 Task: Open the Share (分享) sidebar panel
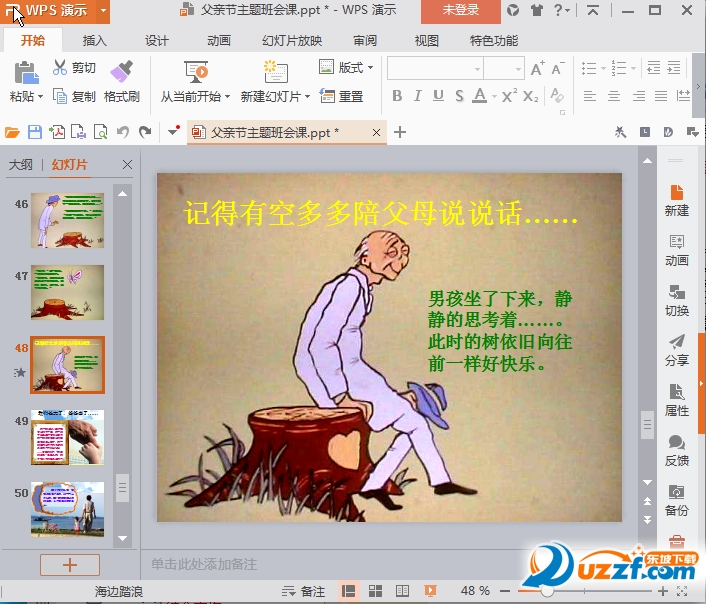pyautogui.click(x=677, y=350)
